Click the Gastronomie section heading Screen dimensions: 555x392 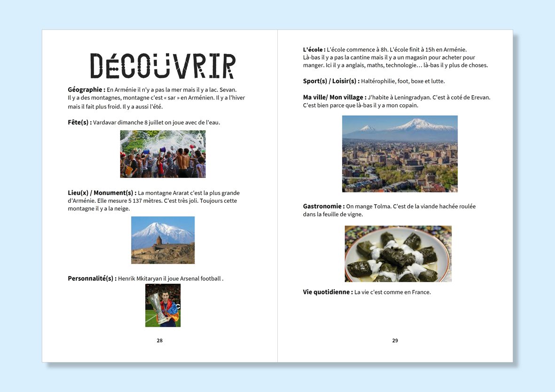[323, 206]
